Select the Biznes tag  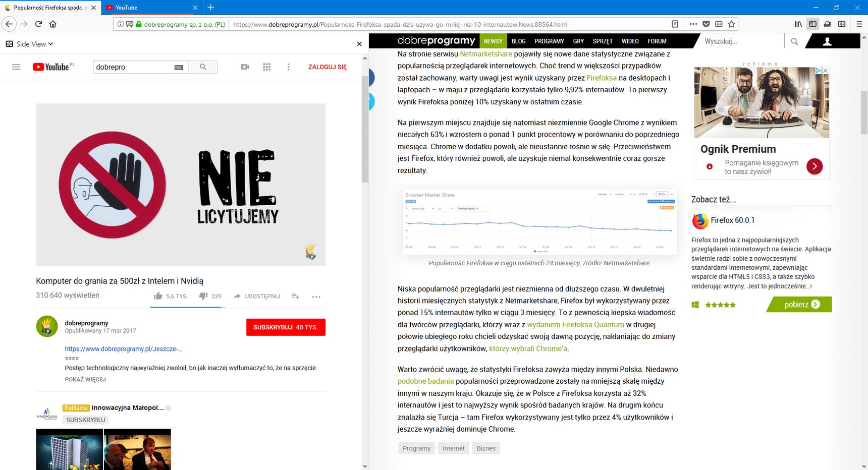coord(486,448)
